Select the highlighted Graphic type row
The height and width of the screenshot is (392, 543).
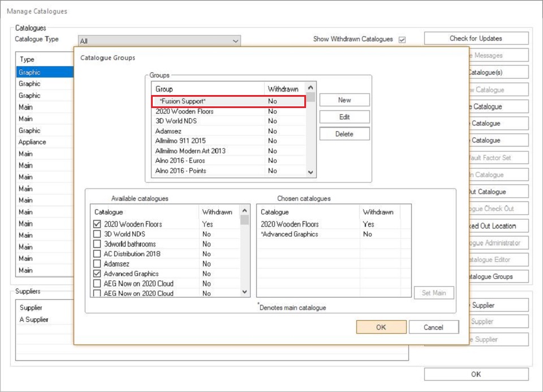[x=45, y=72]
